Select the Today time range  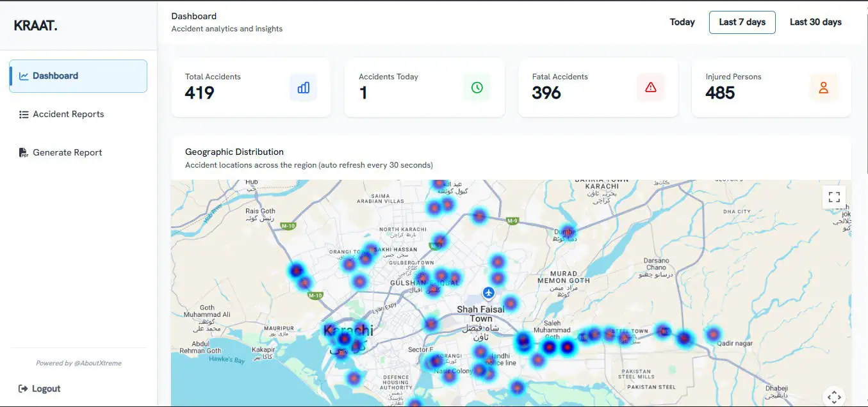pos(682,22)
